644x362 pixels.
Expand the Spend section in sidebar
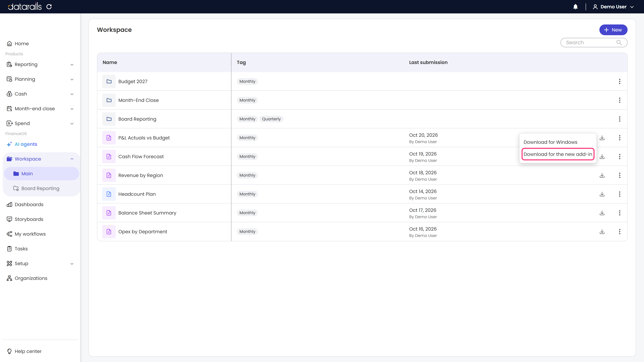pos(72,124)
